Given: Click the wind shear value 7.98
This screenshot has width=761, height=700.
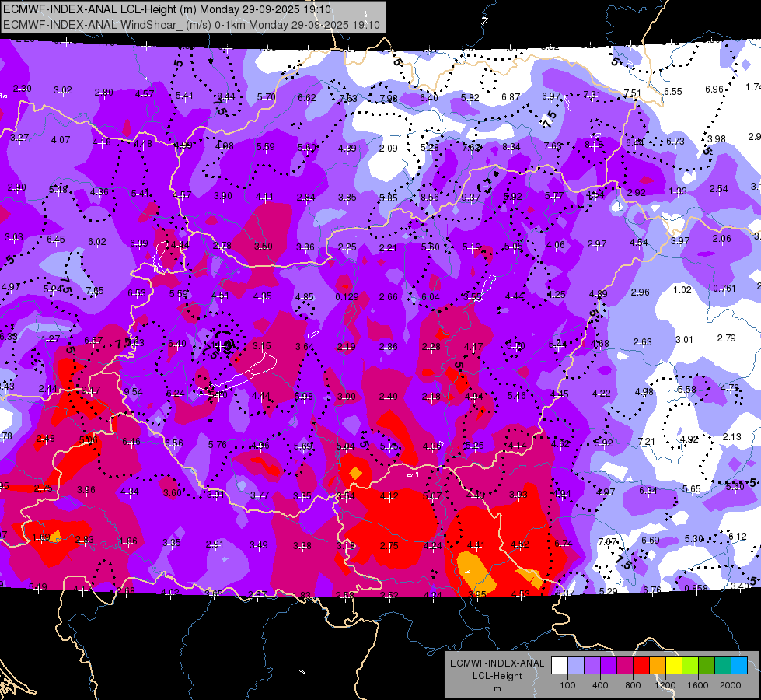Looking at the screenshot, I should click(388, 99).
